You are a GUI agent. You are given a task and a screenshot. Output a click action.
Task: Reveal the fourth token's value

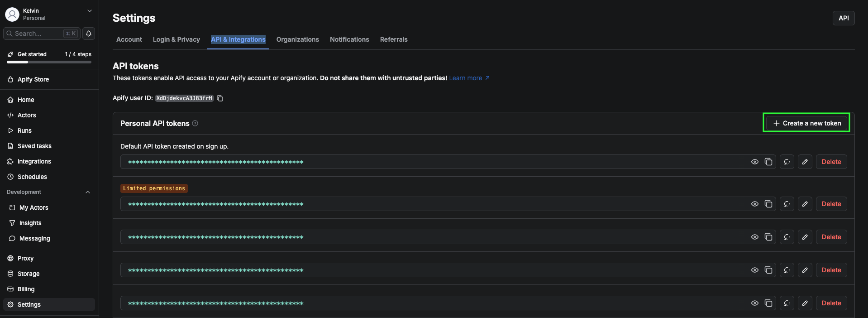pos(755,270)
